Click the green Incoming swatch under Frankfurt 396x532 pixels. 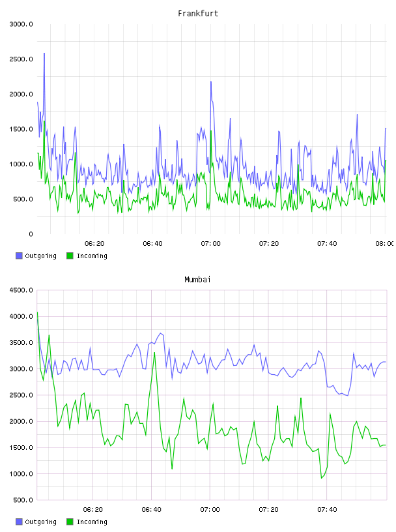click(x=70, y=256)
